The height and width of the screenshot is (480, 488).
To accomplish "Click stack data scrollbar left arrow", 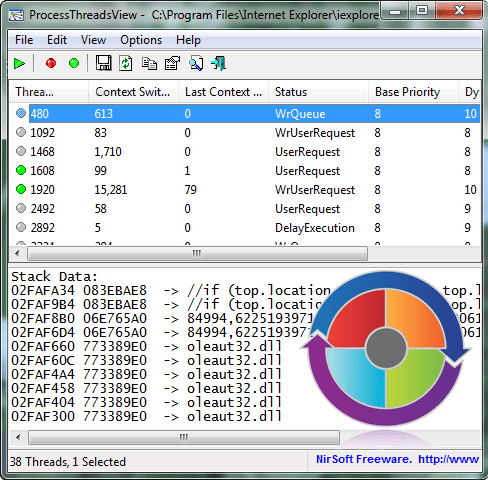I will click(x=18, y=437).
